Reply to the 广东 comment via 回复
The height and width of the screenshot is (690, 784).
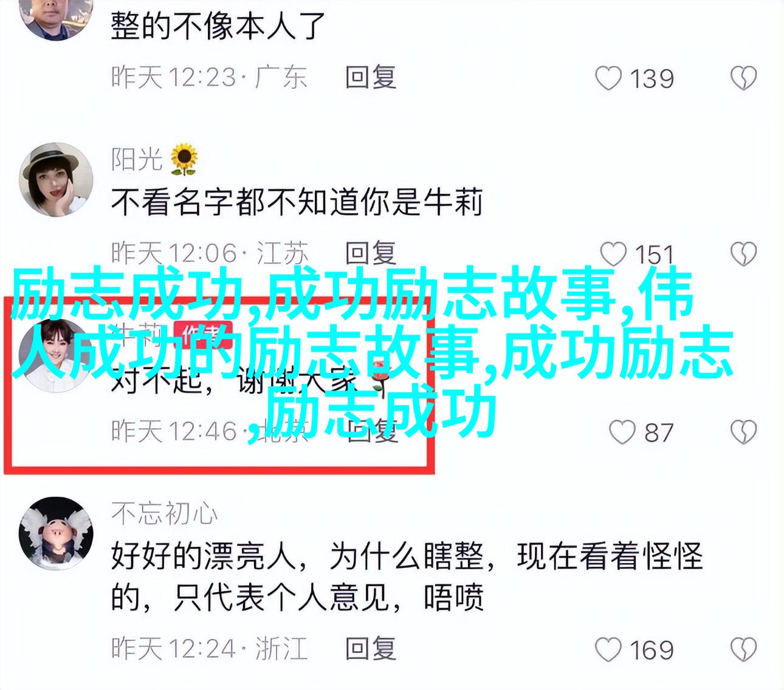[x=371, y=78]
